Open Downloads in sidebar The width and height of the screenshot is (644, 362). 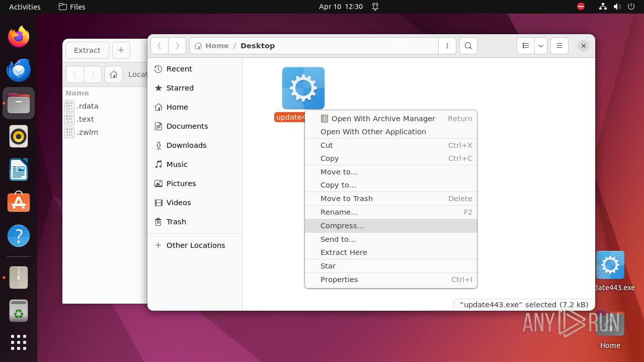[195, 145]
